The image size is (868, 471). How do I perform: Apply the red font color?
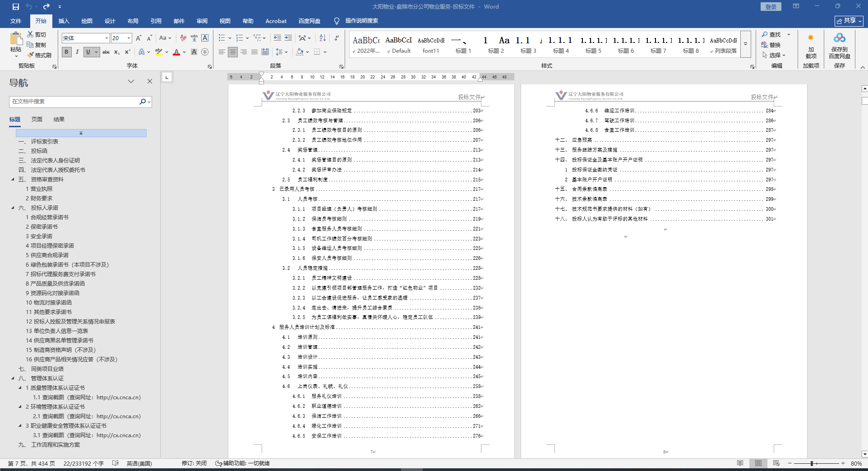(x=176, y=52)
